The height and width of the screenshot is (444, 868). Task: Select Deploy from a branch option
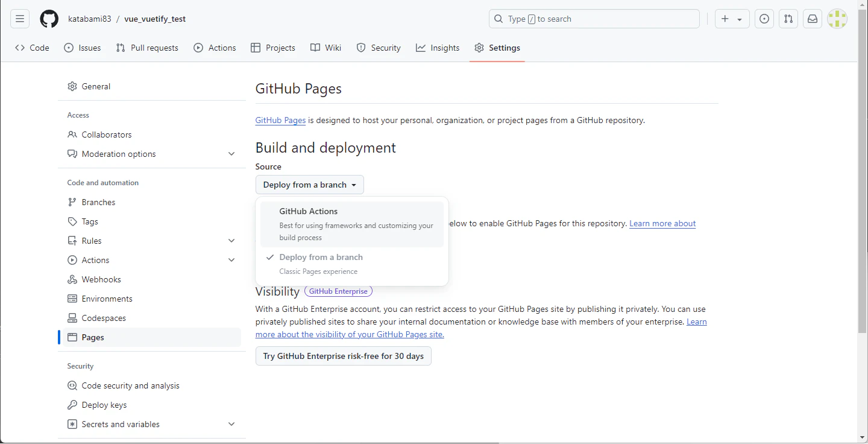click(x=352, y=264)
